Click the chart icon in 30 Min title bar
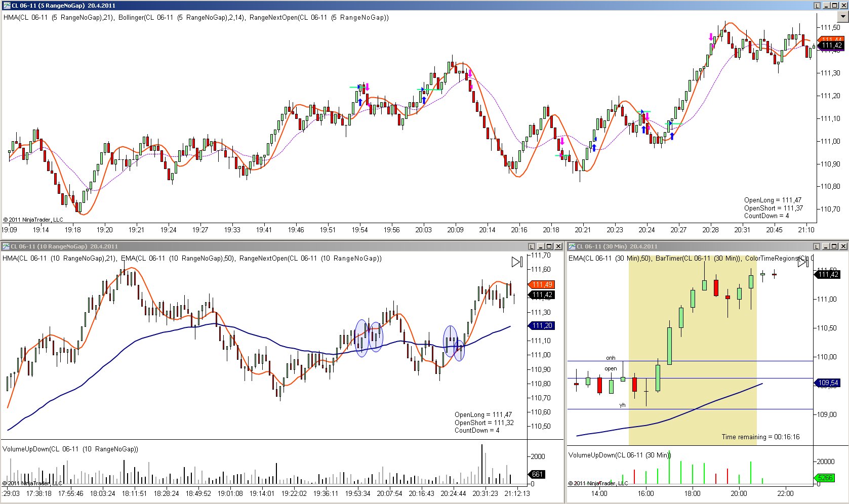Image resolution: width=849 pixels, height=504 pixels. [572, 246]
